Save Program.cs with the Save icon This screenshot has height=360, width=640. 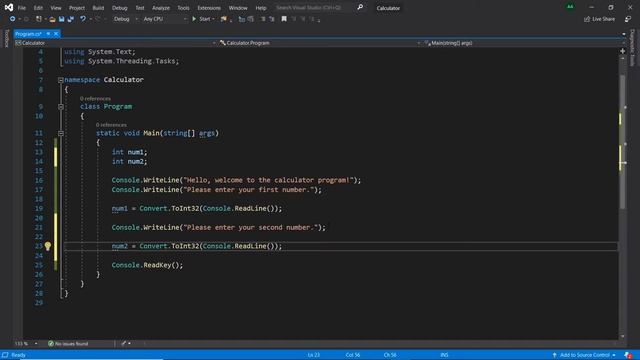pyautogui.click(x=62, y=19)
